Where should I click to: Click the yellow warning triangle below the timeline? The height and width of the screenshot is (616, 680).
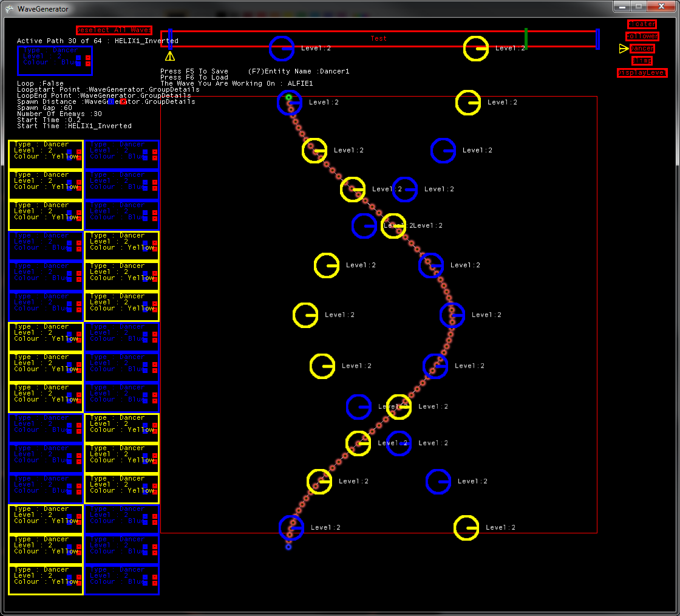click(170, 56)
